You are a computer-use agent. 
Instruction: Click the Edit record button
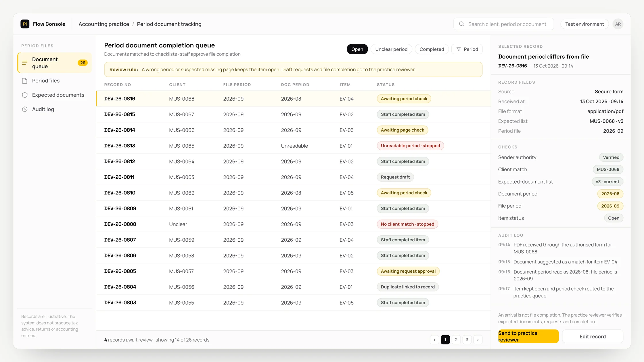click(593, 336)
